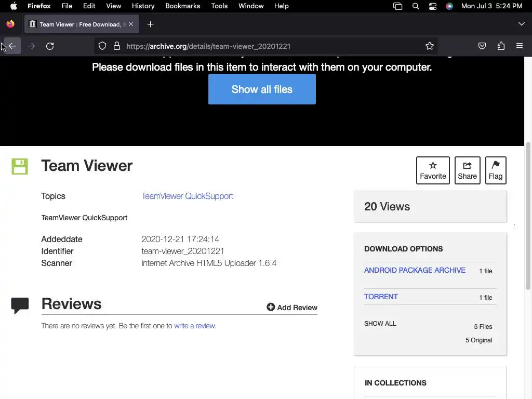Viewport: 532px width, 399px height.
Task: Click the 5 Files count text
Action: [x=483, y=326]
